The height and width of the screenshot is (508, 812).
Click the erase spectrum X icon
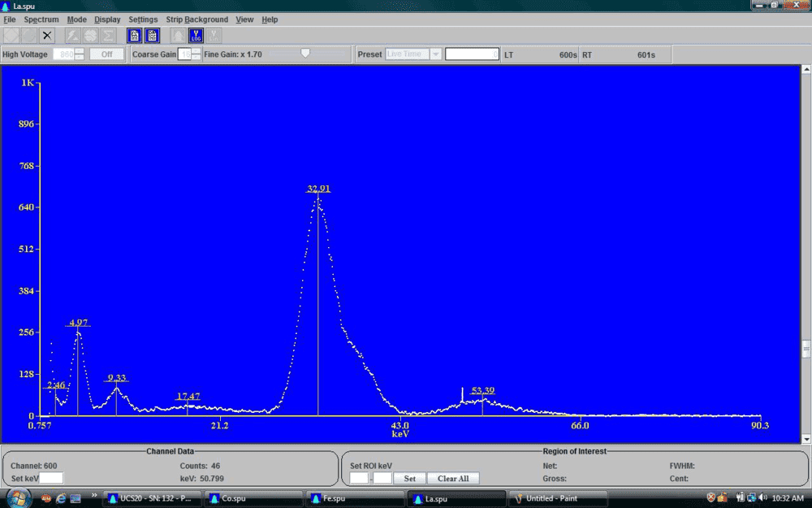47,36
